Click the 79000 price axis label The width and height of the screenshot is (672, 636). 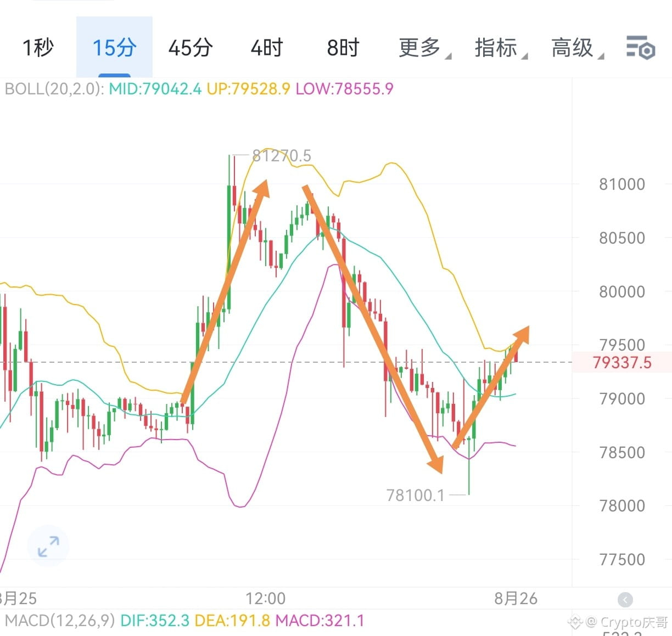pyautogui.click(x=622, y=399)
